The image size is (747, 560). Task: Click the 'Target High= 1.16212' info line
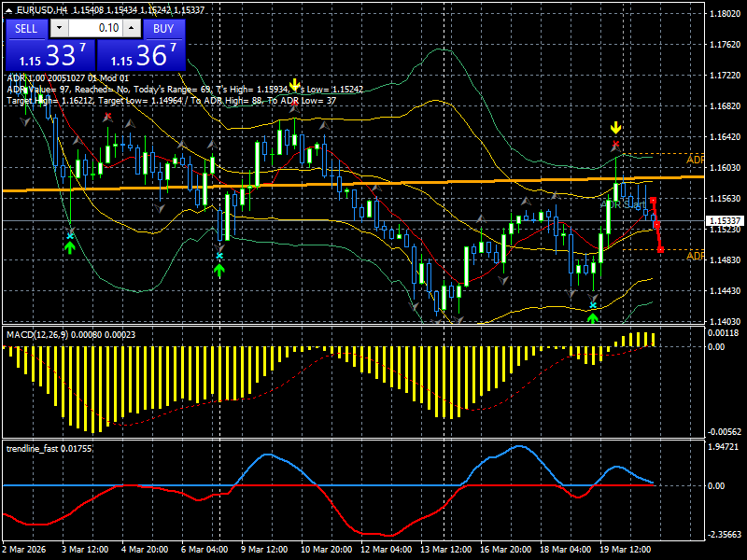(x=172, y=101)
